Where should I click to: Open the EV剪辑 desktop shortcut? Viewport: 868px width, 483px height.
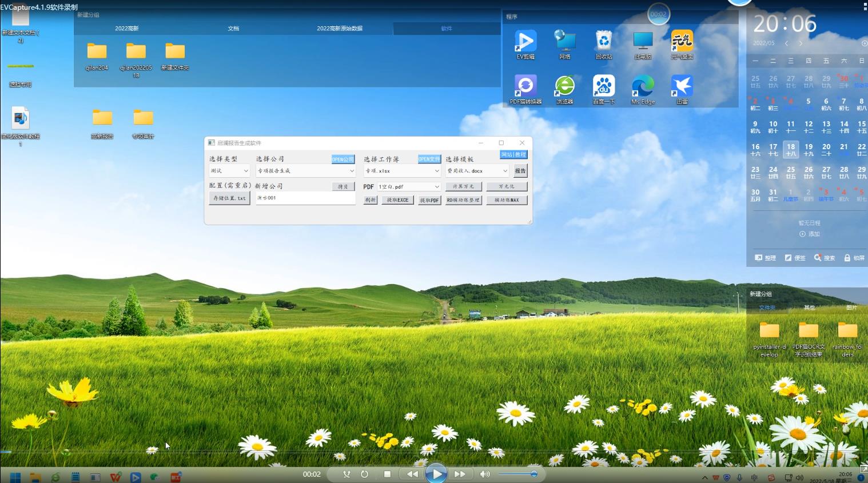pos(525,42)
